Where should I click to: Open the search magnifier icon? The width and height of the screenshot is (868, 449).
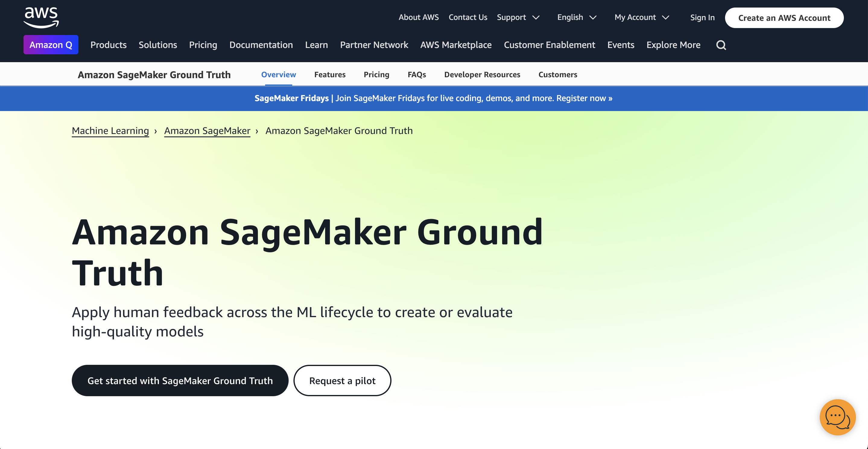[721, 45]
